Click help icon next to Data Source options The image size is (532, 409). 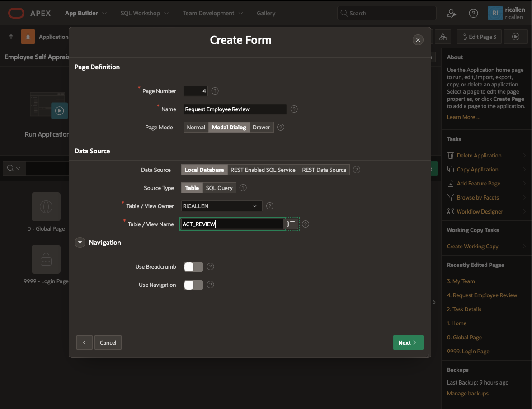357,170
